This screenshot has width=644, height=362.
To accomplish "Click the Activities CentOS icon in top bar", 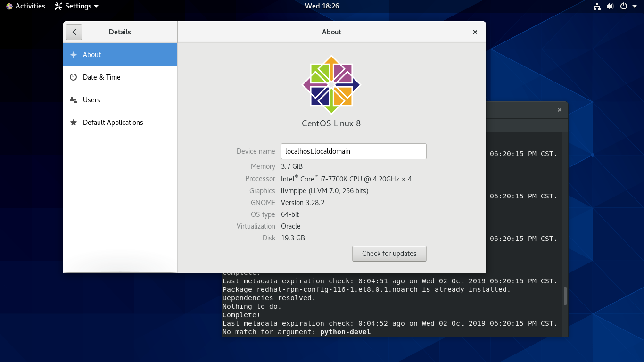I will [9, 6].
